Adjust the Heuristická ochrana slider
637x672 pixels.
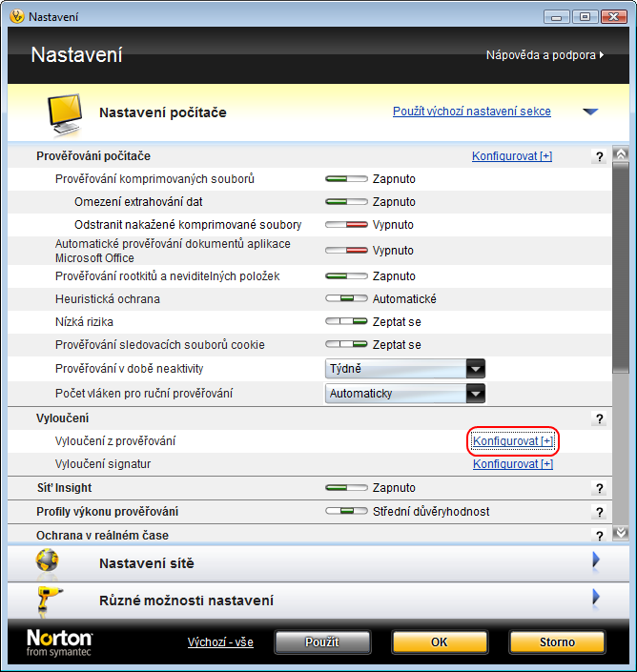pos(346,298)
